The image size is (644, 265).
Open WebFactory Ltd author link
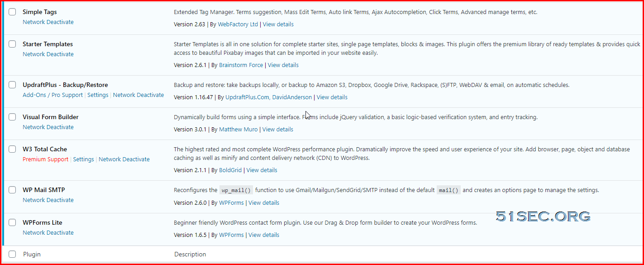238,24
